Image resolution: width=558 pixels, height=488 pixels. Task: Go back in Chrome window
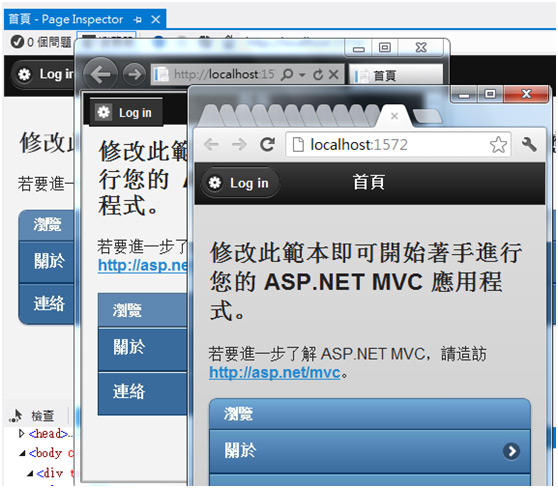[x=211, y=145]
